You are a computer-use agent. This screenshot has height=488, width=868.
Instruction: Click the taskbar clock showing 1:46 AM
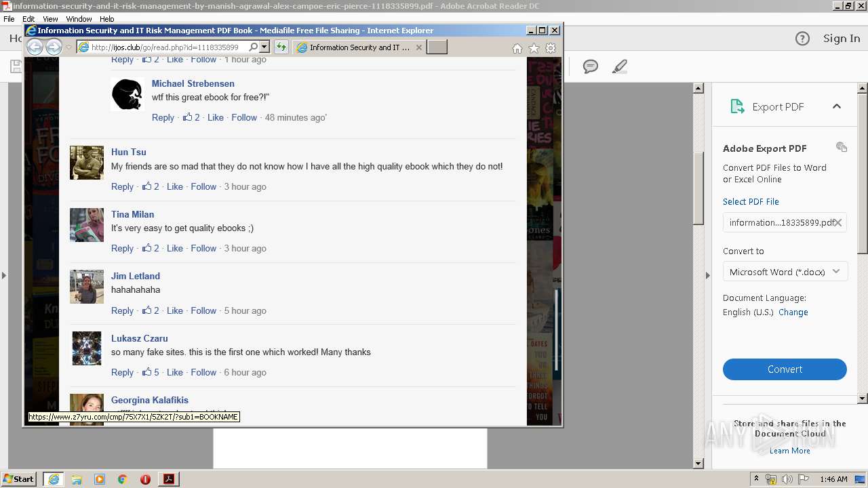(833, 479)
